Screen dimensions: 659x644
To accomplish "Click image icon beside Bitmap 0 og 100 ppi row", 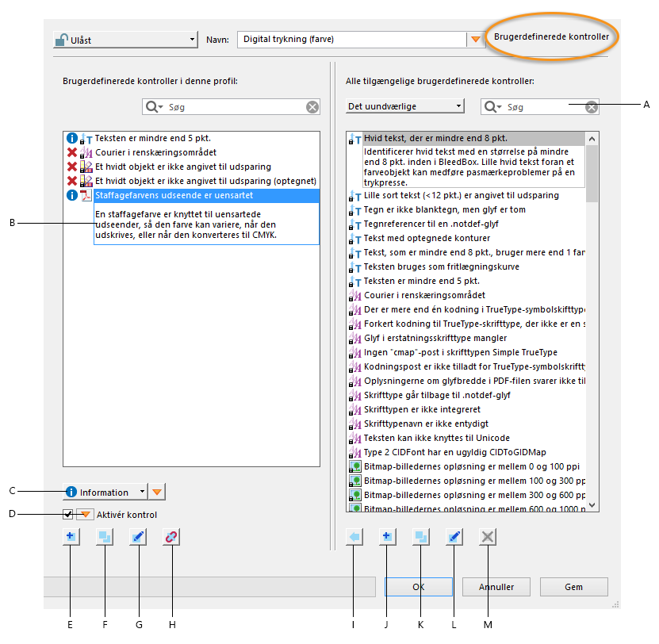I will click(x=355, y=466).
